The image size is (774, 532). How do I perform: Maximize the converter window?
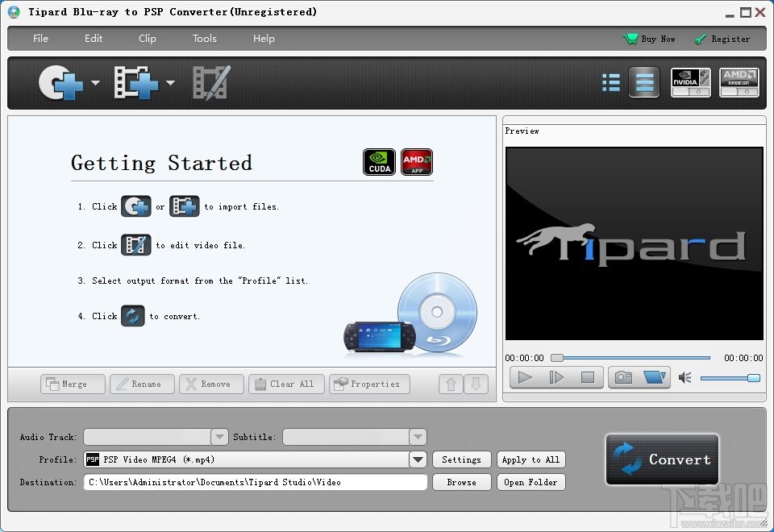point(745,12)
